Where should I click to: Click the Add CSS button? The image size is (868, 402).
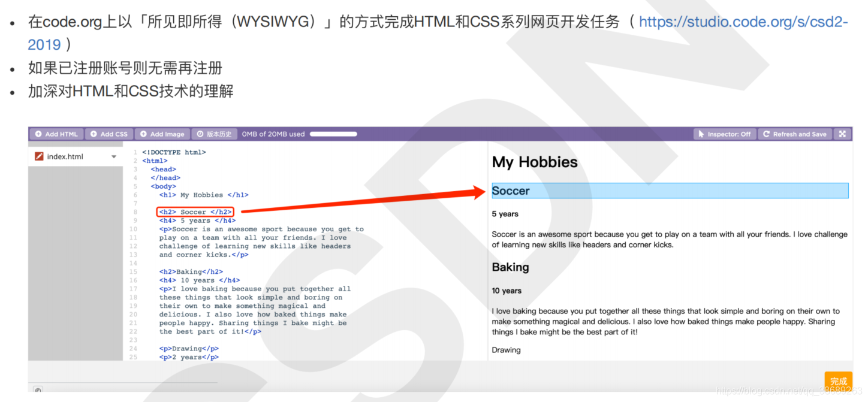pyautogui.click(x=108, y=134)
